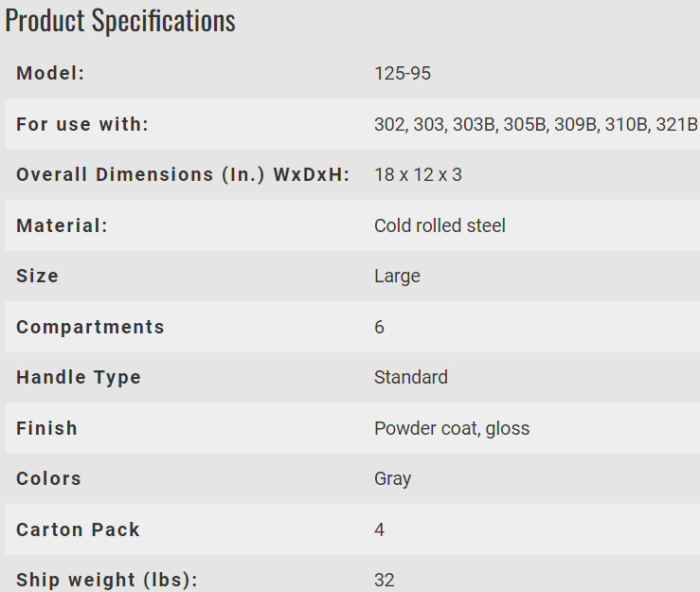Select the Material label
The image size is (700, 592).
pyautogui.click(x=63, y=225)
